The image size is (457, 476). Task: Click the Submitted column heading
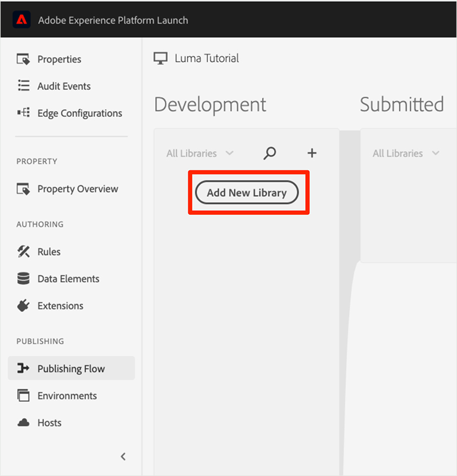click(402, 104)
